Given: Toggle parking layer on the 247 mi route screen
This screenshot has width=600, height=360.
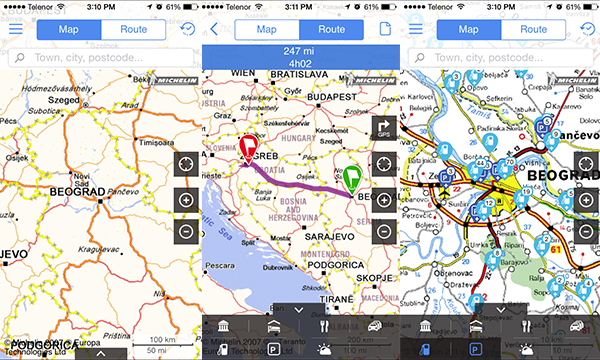Looking at the screenshot, I should pos(274,349).
